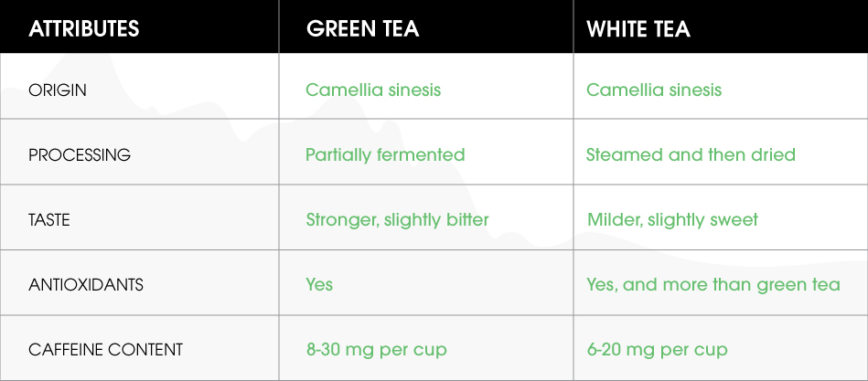The image size is (868, 381).
Task: Select the CAFFEINE CONTENT row label
Action: 106,350
